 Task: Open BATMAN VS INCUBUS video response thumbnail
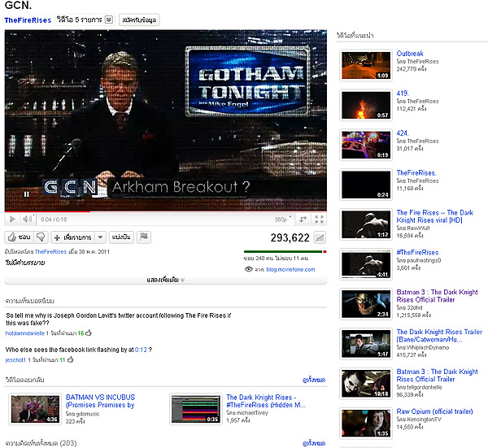(x=35, y=409)
